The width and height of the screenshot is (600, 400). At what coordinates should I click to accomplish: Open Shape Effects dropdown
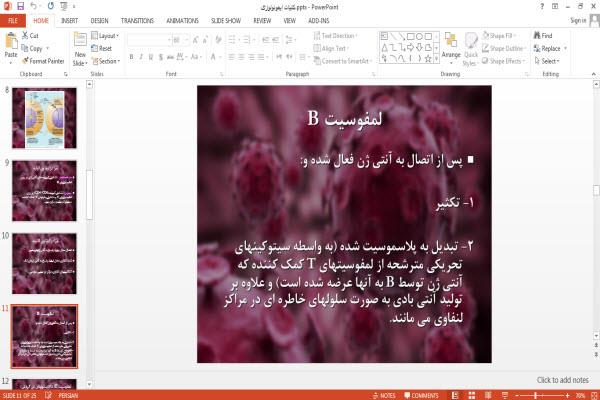click(504, 61)
